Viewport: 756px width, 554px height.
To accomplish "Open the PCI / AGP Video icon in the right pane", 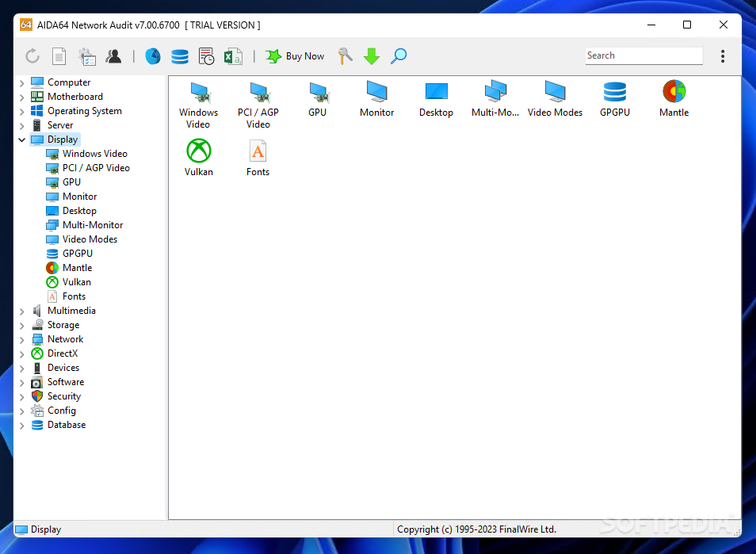I will tap(258, 105).
